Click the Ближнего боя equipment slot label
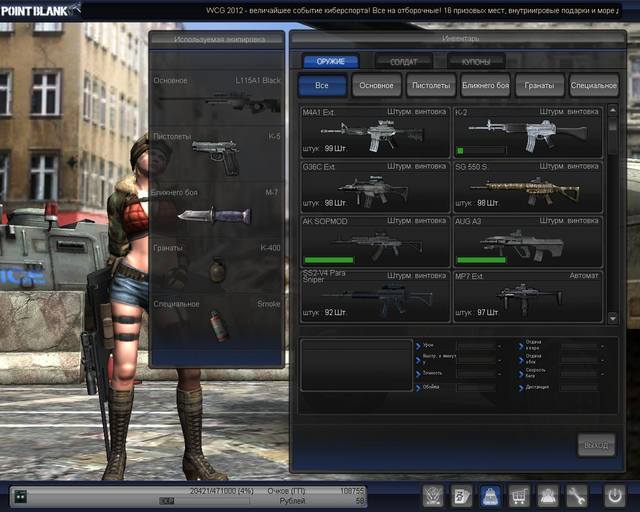 [x=175, y=192]
